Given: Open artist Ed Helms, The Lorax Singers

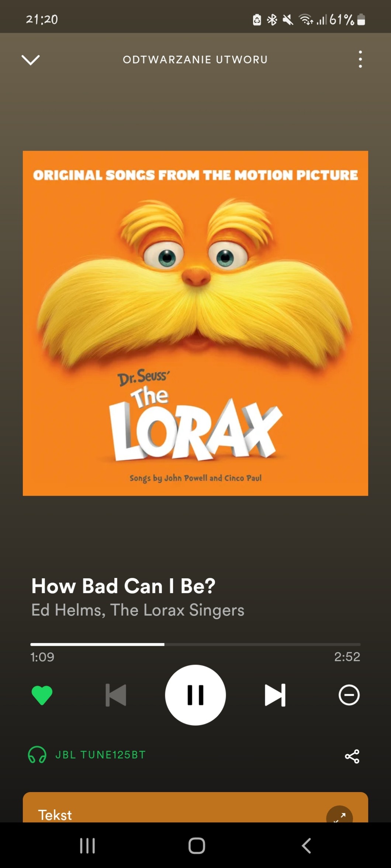Looking at the screenshot, I should [138, 610].
